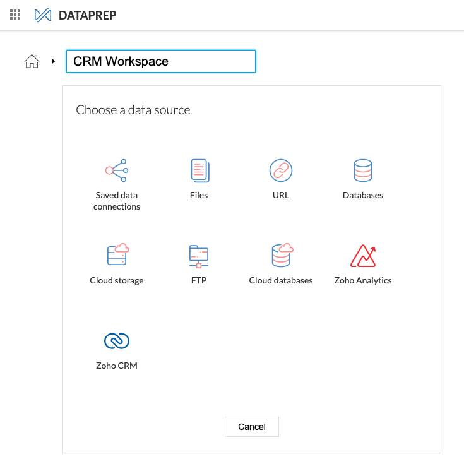Click the "Zoho CRM" label text

(117, 366)
